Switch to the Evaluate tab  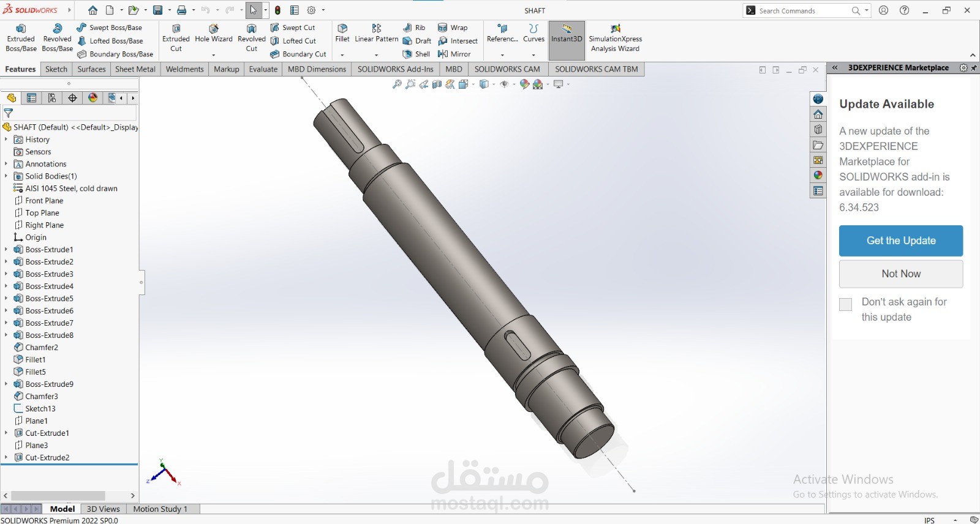click(263, 69)
